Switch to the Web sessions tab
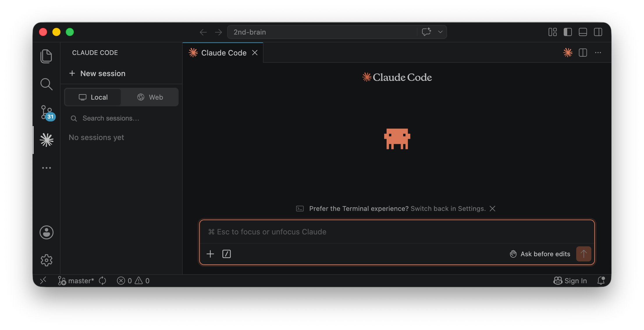Image resolution: width=644 pixels, height=330 pixels. pyautogui.click(x=150, y=97)
